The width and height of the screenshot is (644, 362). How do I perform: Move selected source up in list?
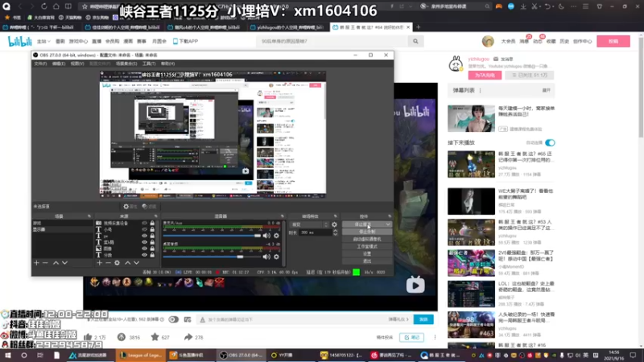[x=128, y=263]
